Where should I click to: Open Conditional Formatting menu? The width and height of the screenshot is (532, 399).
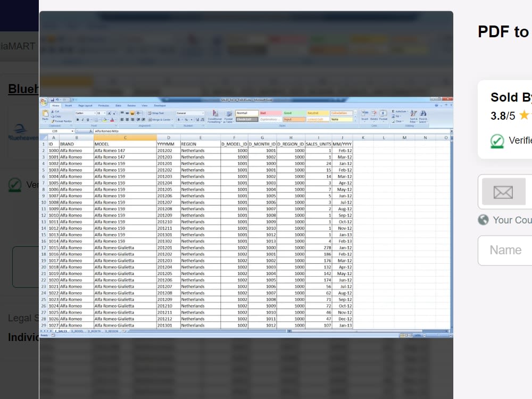[214, 117]
